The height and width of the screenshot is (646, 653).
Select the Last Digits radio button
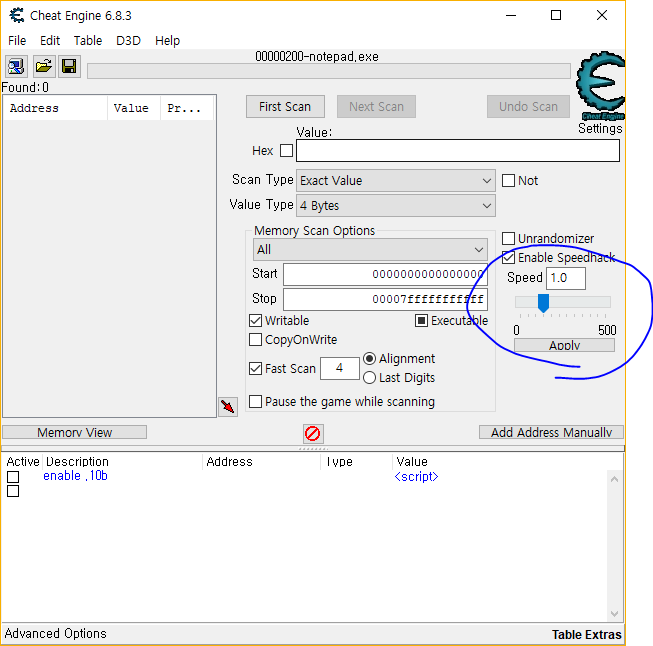369,378
